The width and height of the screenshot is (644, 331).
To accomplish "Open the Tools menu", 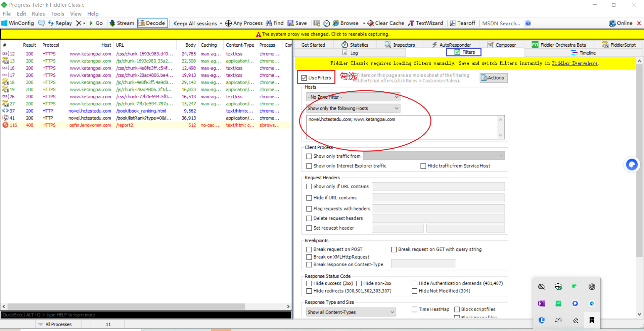I will [57, 14].
